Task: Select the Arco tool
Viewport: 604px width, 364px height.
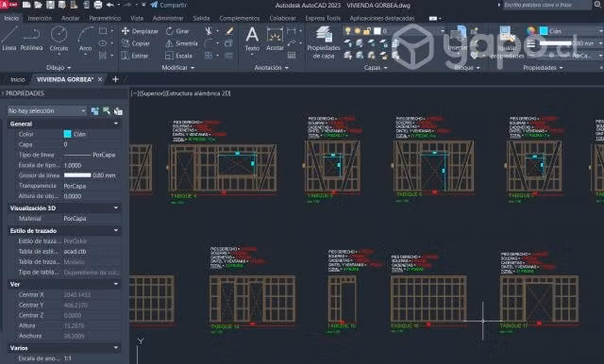Action: point(85,39)
